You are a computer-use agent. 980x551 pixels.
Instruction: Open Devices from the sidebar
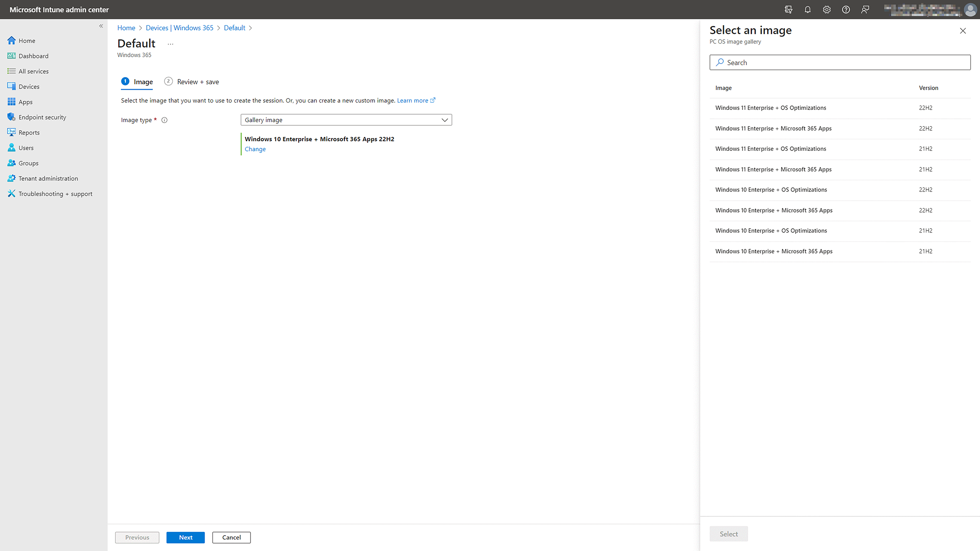(29, 86)
